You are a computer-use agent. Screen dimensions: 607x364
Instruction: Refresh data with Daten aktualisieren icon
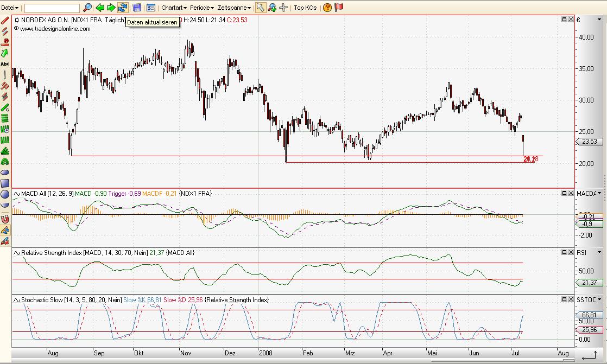(x=123, y=8)
